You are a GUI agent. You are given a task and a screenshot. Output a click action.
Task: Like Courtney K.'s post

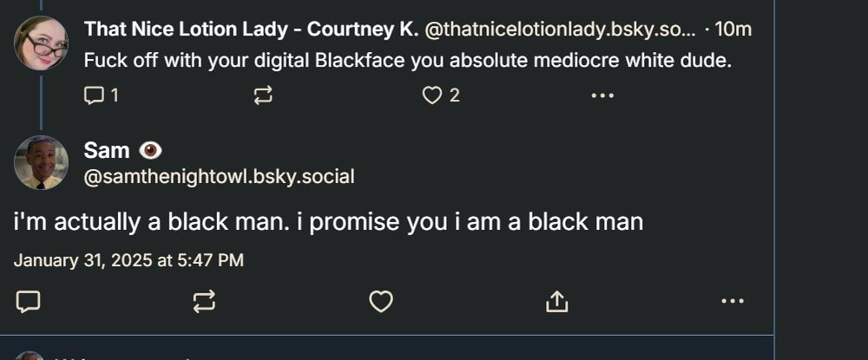tap(432, 95)
